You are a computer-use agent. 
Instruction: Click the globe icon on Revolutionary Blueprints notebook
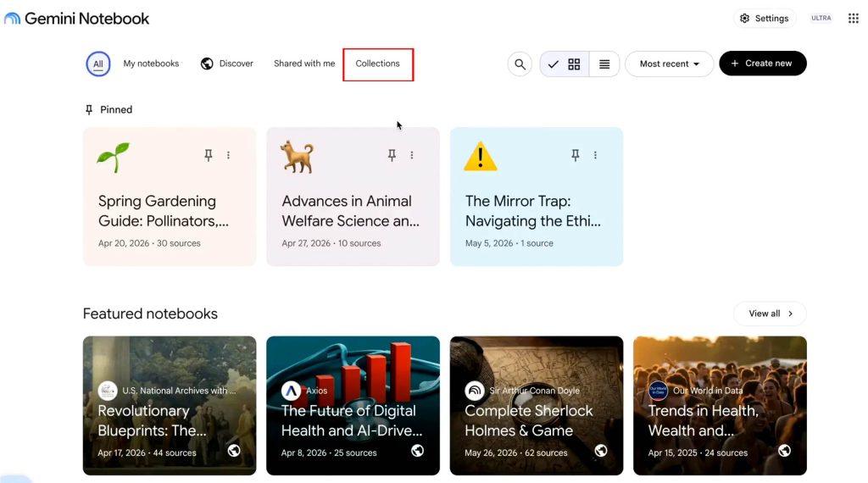click(234, 450)
